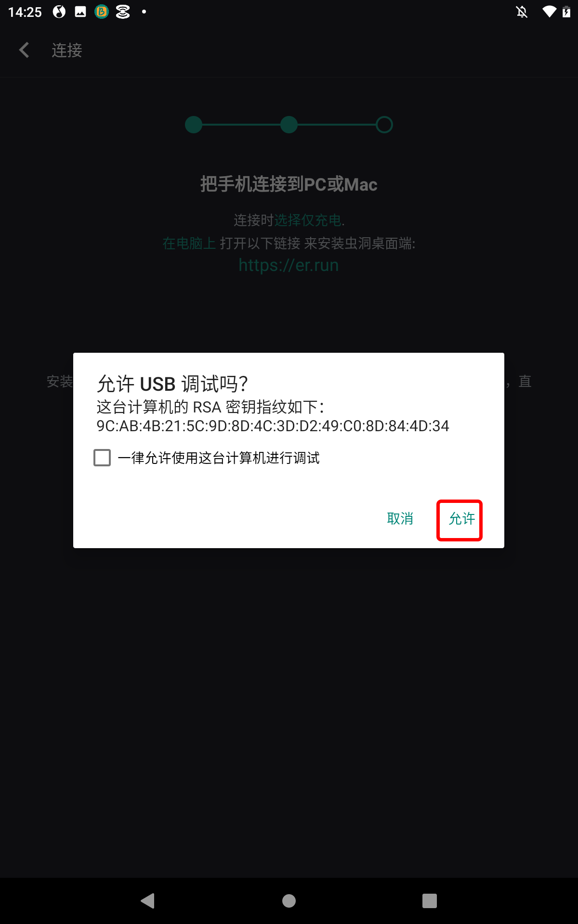The height and width of the screenshot is (924, 578).
Task: Click the 允许 button
Action: (x=461, y=519)
